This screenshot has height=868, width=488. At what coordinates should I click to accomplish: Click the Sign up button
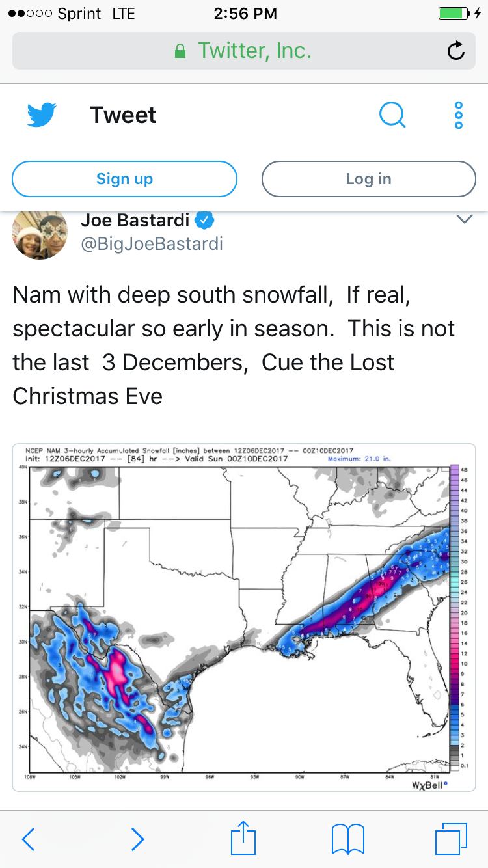coord(124,179)
